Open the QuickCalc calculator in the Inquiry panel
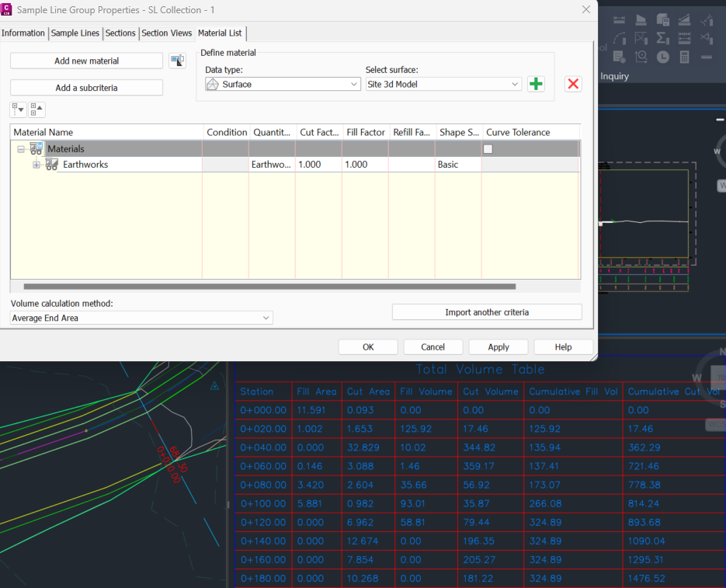The width and height of the screenshot is (726, 588). [x=684, y=57]
